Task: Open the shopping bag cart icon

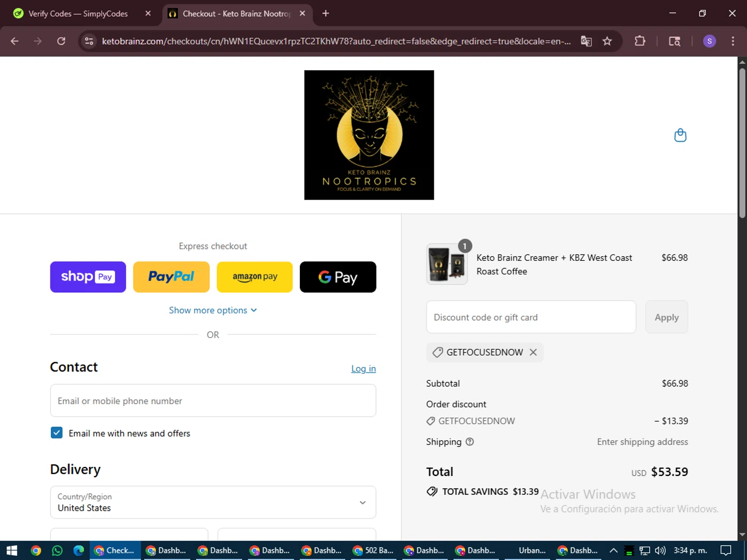Action: (680, 135)
